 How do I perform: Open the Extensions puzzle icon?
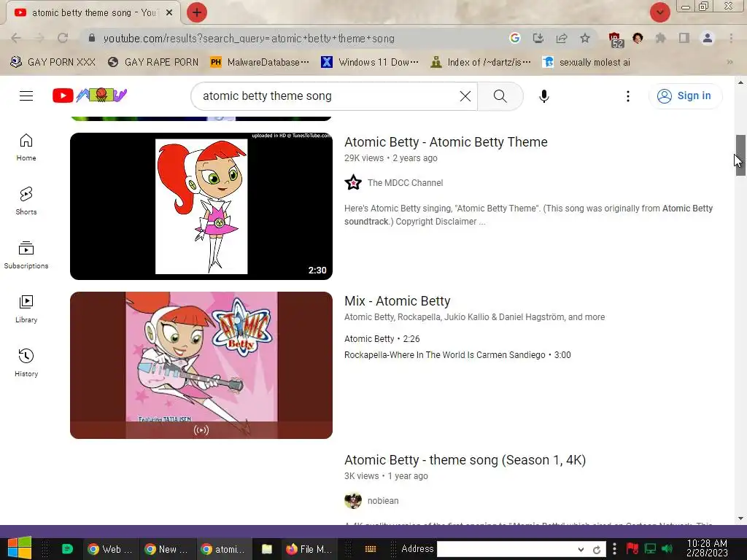coord(661,38)
